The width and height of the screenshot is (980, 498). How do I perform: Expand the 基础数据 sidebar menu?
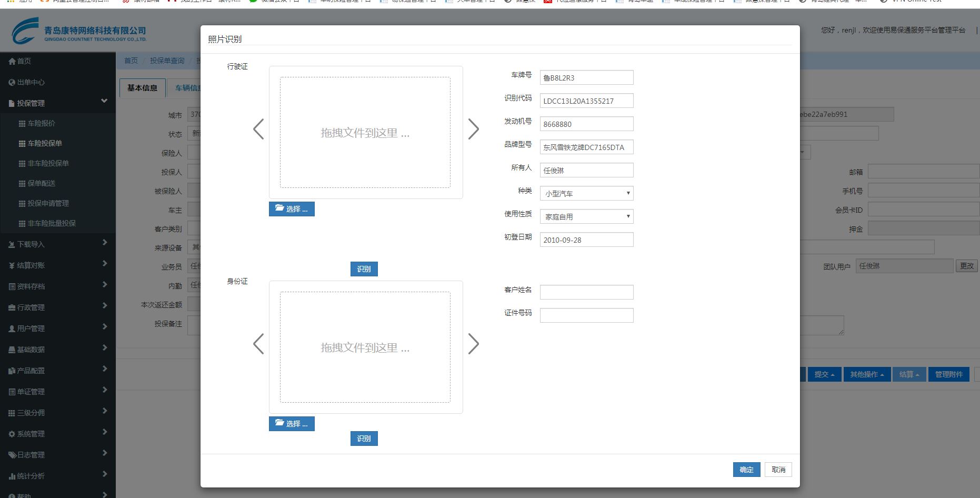(x=105, y=347)
